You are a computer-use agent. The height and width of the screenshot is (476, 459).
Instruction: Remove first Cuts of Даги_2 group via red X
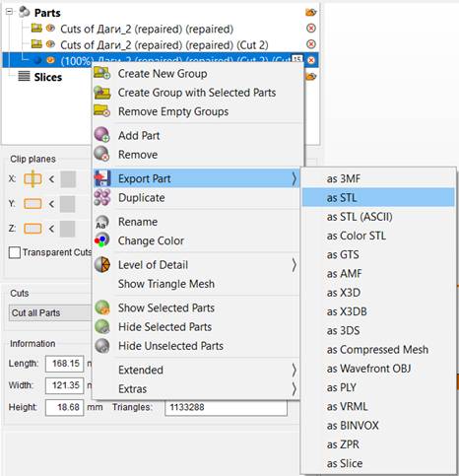[x=311, y=29]
